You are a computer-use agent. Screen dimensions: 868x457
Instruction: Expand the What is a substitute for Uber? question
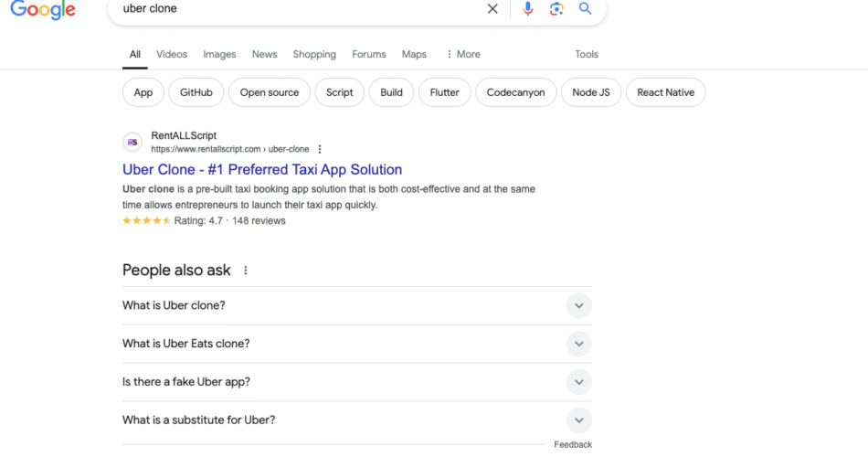pyautogui.click(x=357, y=420)
